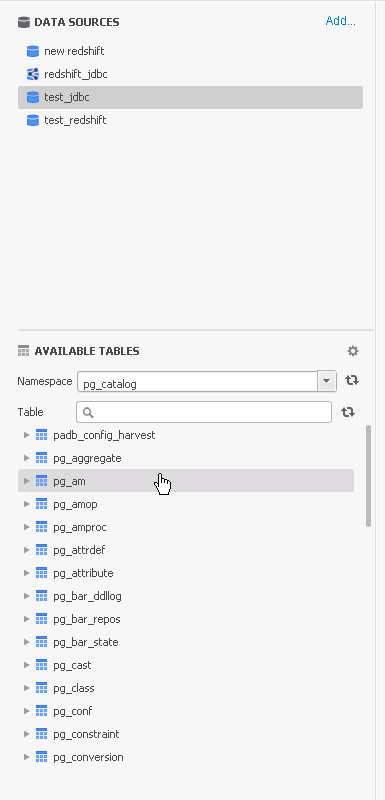
Task: Click the table icon of pg_amproc
Action: point(42,527)
